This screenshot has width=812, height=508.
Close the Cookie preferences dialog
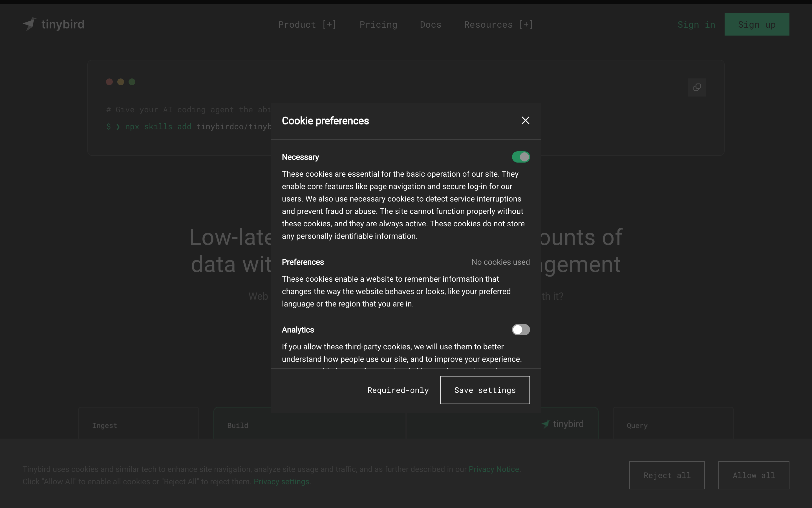(526, 121)
